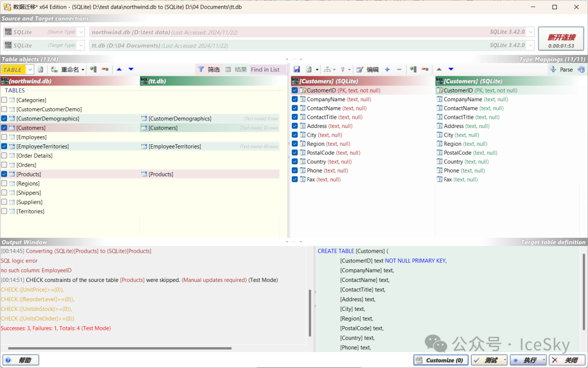Click the blue move down arrow in table toolbar
The image size is (588, 368).
(131, 70)
